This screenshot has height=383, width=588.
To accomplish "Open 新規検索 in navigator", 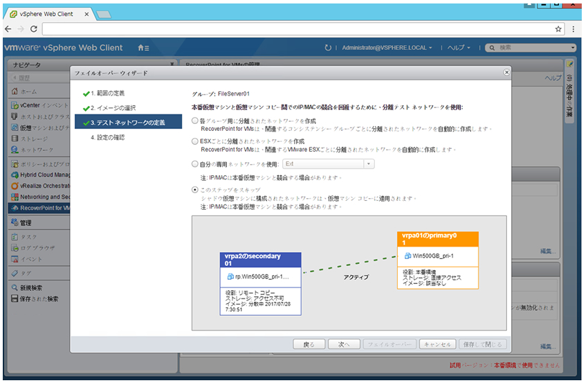I will point(26,287).
